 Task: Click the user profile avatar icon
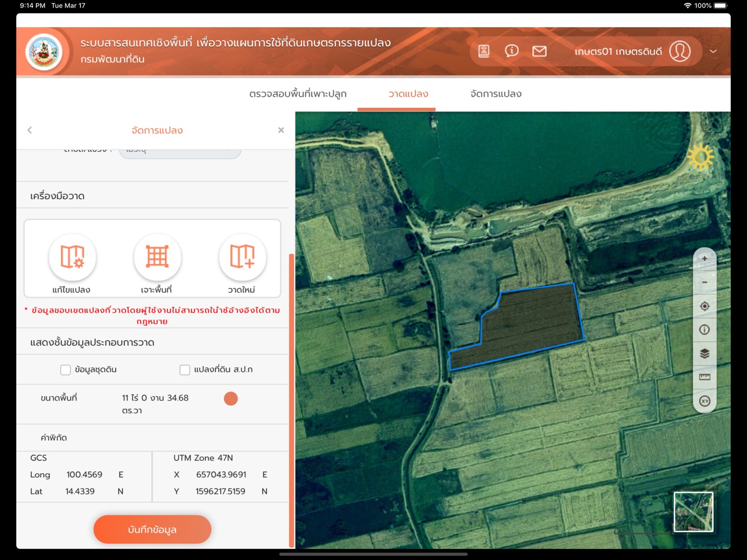point(680,51)
